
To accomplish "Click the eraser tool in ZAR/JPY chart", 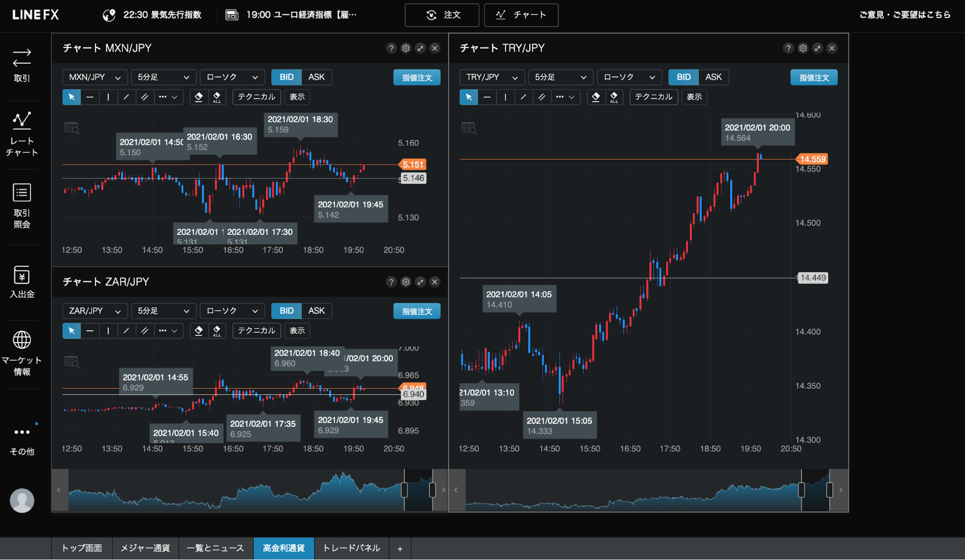I will [x=198, y=331].
